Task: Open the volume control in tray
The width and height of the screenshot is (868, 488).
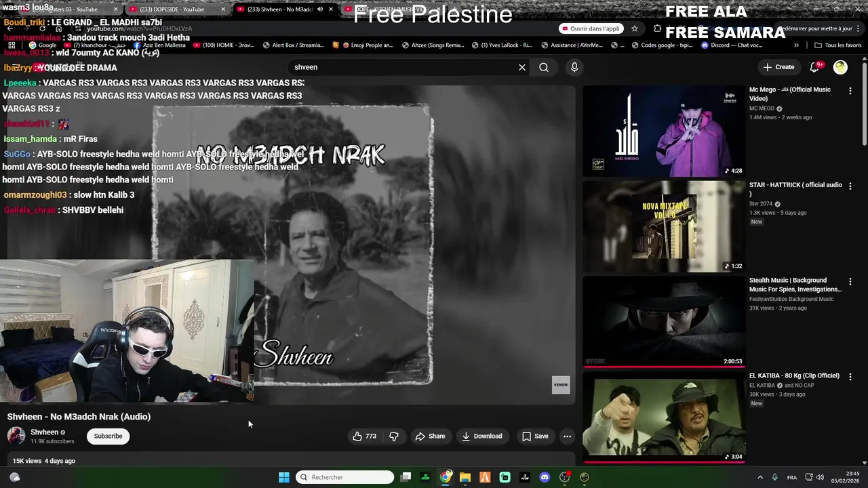Action: pyautogui.click(x=820, y=477)
